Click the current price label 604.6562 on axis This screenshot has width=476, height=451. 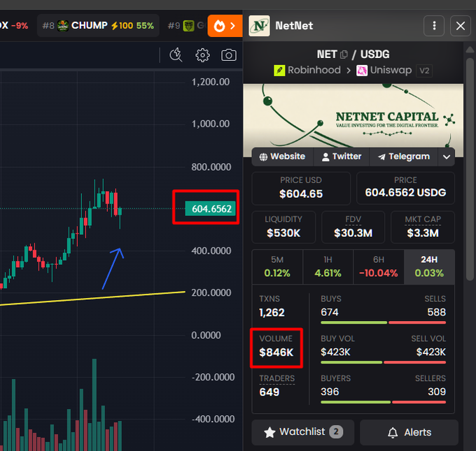tap(211, 208)
